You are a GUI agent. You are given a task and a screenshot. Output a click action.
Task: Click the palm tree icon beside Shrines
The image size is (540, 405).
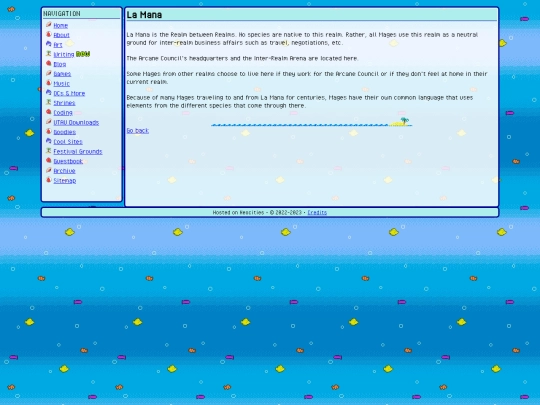click(49, 102)
